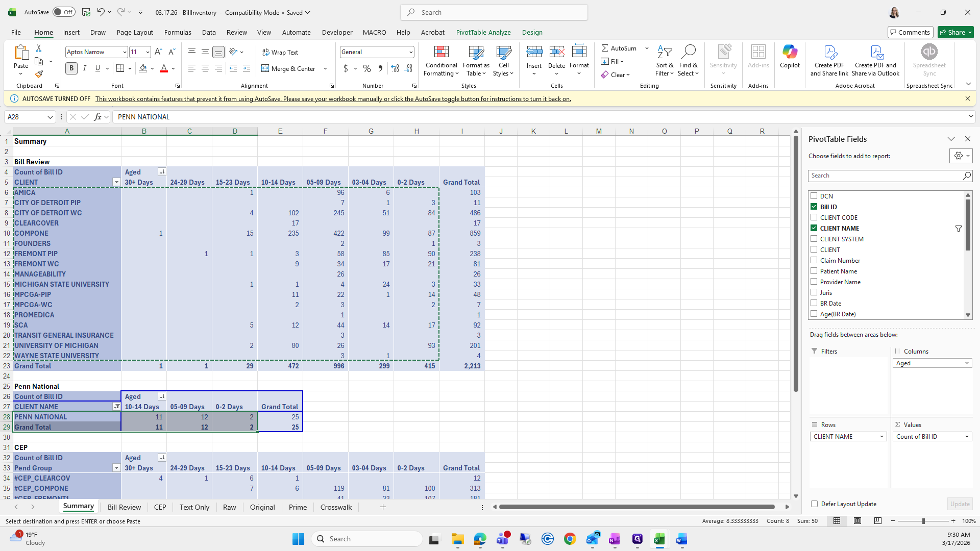Switch to Page Break Preview view

(878, 521)
